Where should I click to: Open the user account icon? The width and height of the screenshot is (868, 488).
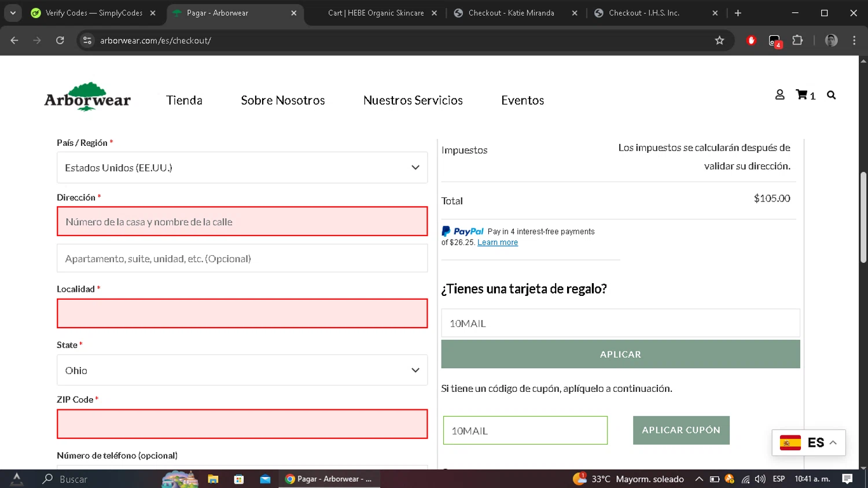(779, 94)
